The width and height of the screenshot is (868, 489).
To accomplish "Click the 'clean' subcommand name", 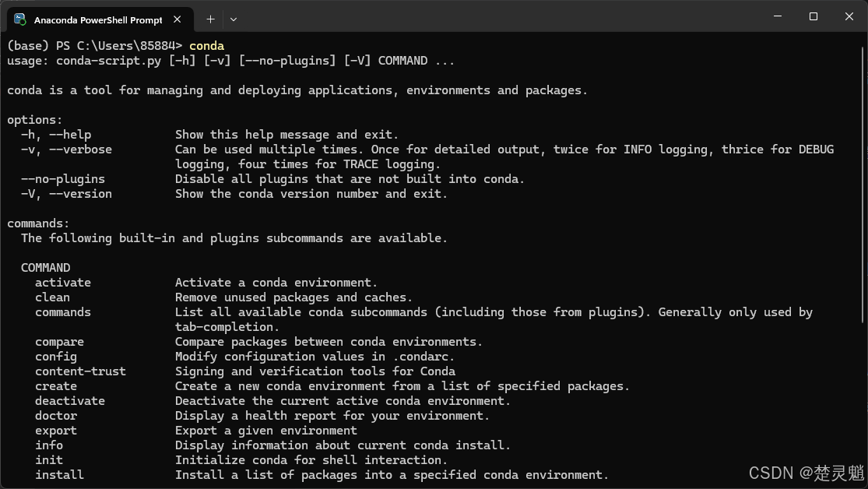I will (x=53, y=297).
